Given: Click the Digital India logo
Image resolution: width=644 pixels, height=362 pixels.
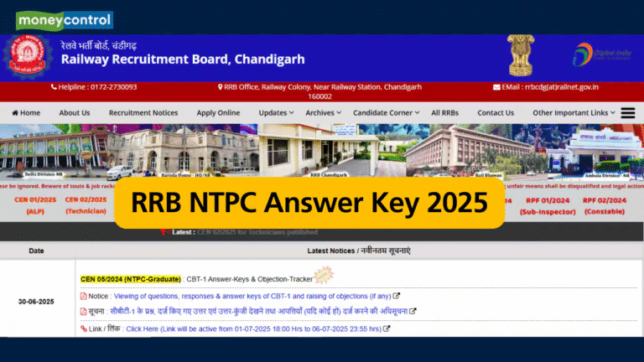Looking at the screenshot, I should click(x=602, y=54).
